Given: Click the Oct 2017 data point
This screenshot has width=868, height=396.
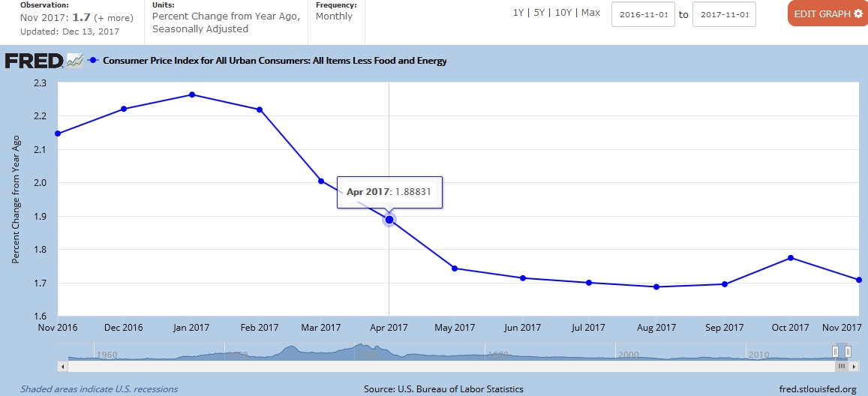Looking at the screenshot, I should tap(791, 258).
